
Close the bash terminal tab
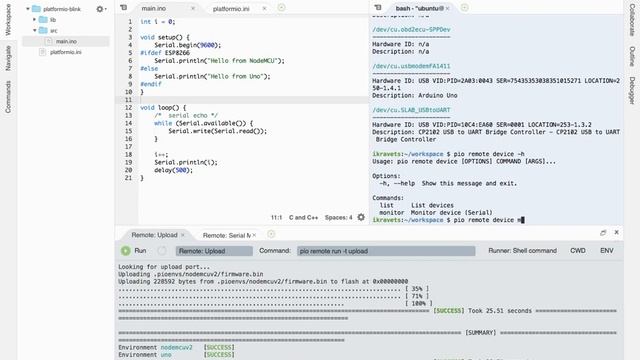coord(447,8)
